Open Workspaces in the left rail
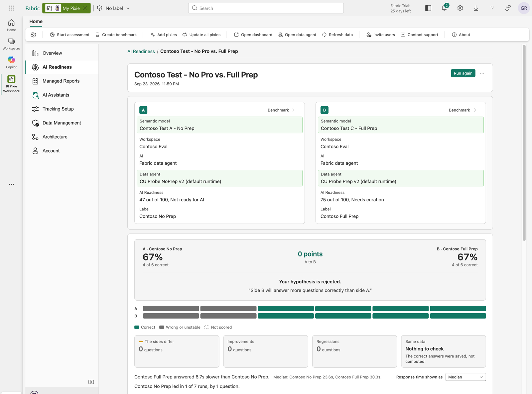532x394 pixels. 11,44
